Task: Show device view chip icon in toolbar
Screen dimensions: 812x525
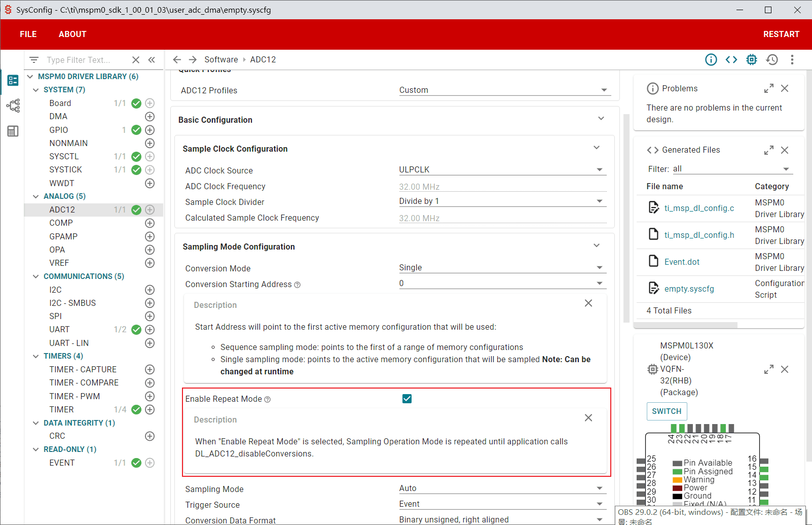Action: (x=752, y=59)
